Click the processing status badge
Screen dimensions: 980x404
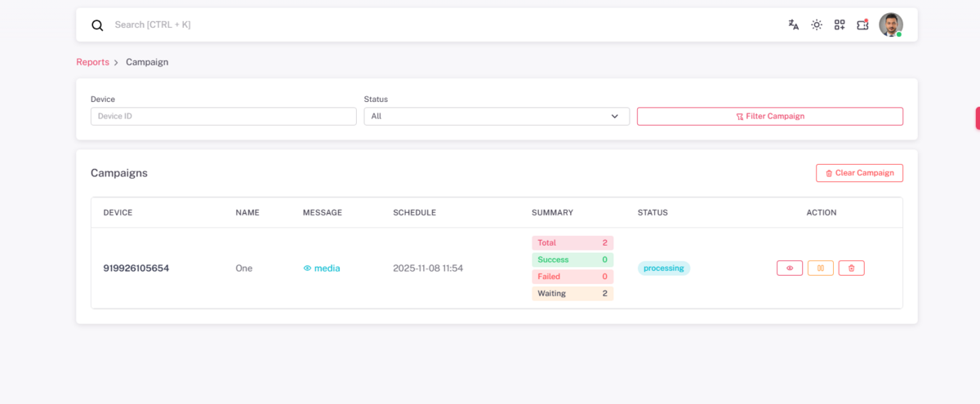[x=663, y=268]
